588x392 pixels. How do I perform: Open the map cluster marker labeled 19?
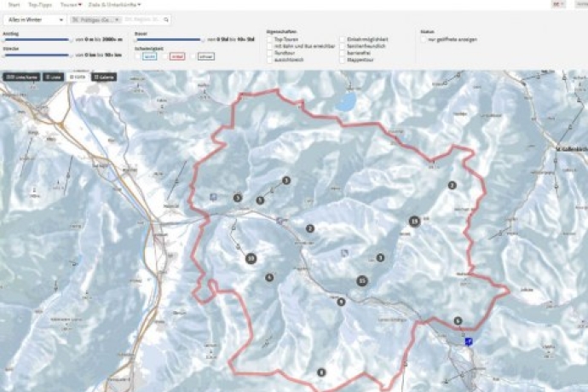coord(414,222)
